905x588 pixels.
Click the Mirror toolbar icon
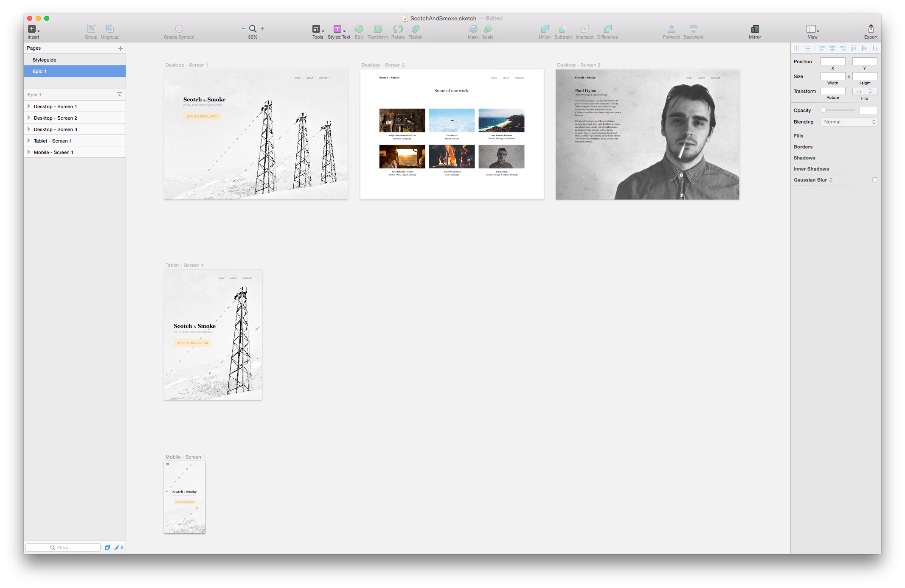[755, 29]
